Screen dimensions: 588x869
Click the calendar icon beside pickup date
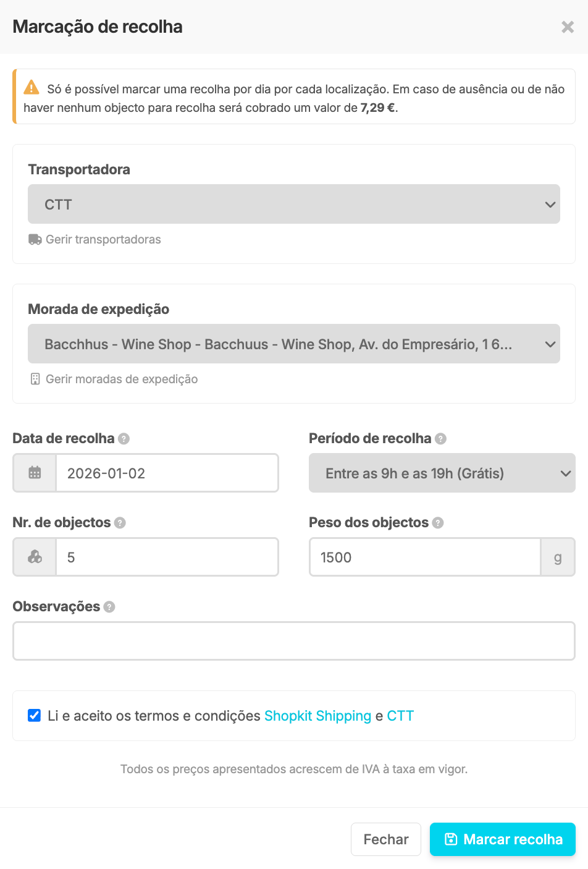[35, 473]
